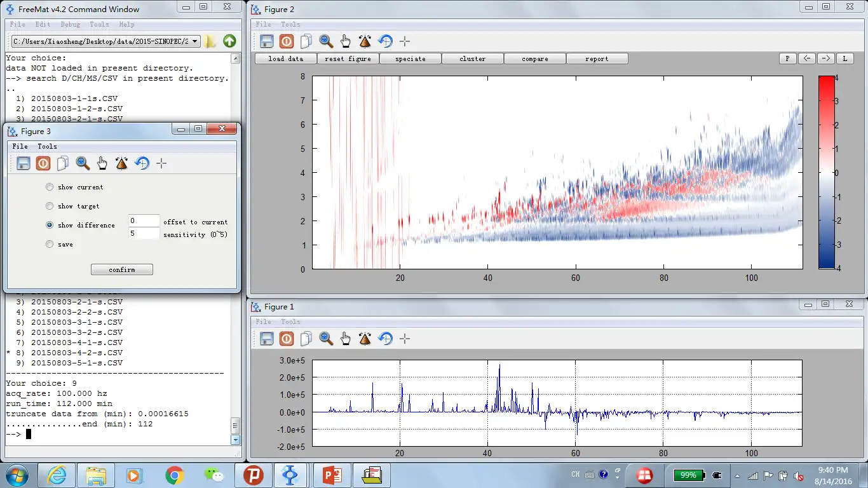Click the Windows Start button
Viewport: 868px width, 488px height.
pyautogui.click(x=16, y=475)
